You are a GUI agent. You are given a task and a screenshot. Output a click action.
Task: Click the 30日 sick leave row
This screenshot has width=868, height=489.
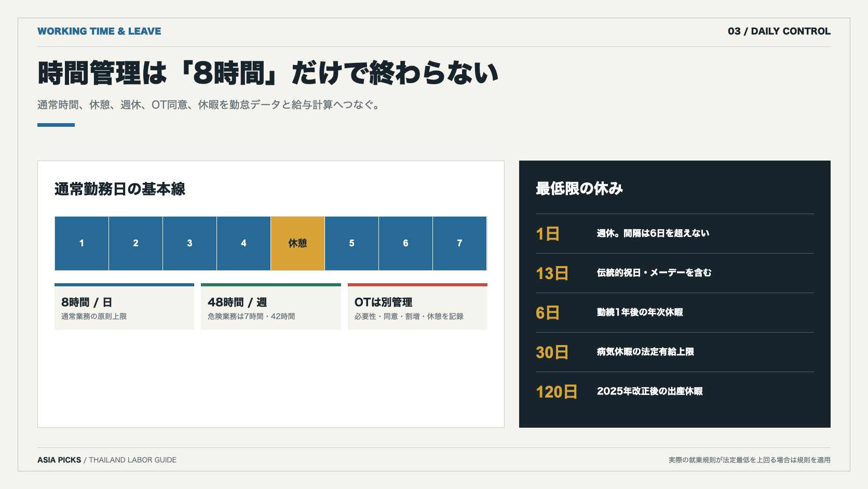coord(675,352)
